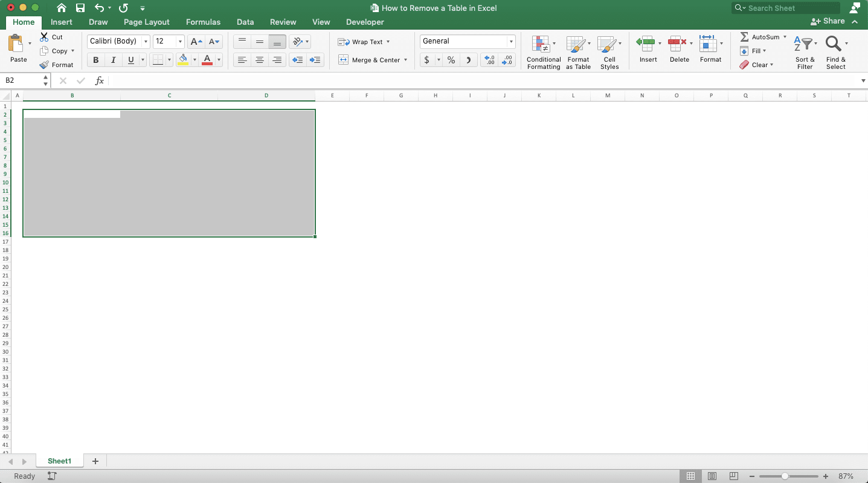Expand the fill color options
The image size is (868, 483).
[194, 60]
